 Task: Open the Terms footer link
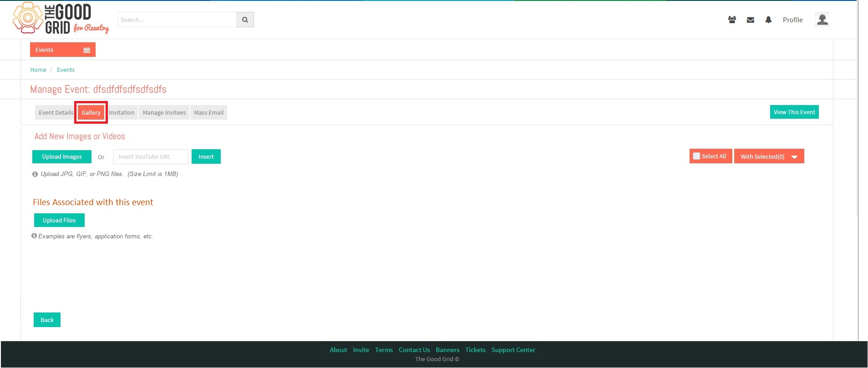click(384, 350)
